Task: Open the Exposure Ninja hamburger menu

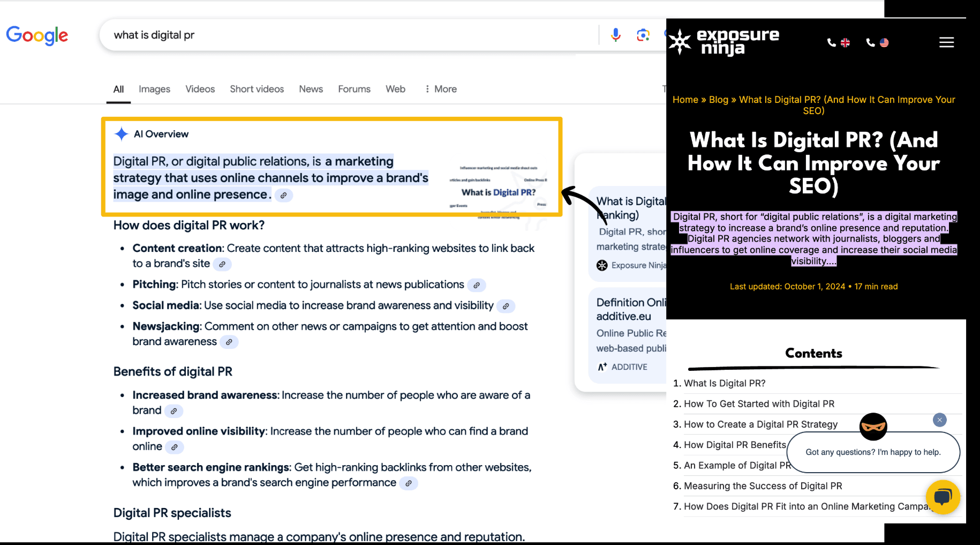Action: (946, 42)
